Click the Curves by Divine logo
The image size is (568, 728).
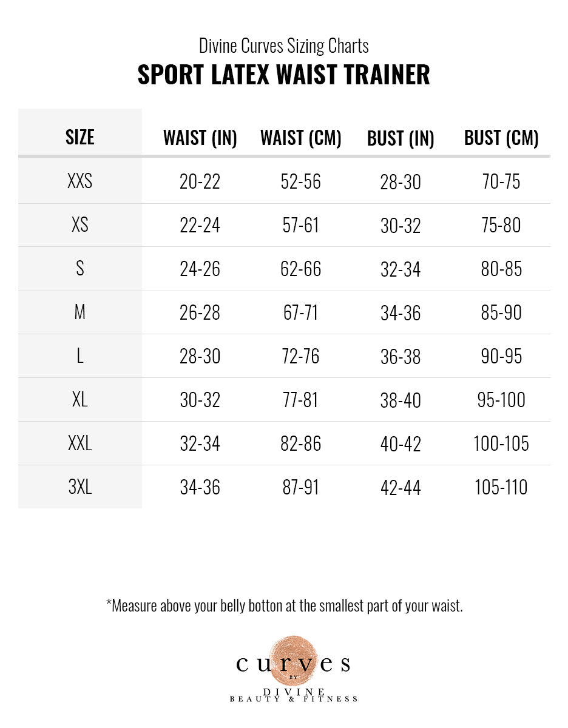(x=293, y=669)
